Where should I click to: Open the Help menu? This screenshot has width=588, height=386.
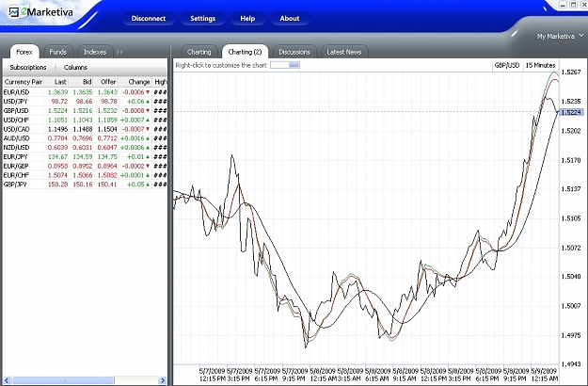pos(247,19)
